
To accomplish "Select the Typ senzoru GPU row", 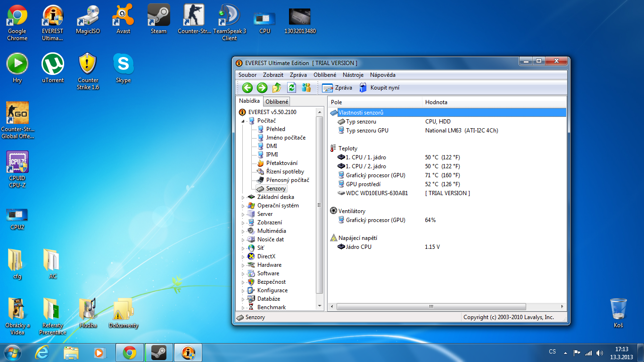I will [447, 131].
